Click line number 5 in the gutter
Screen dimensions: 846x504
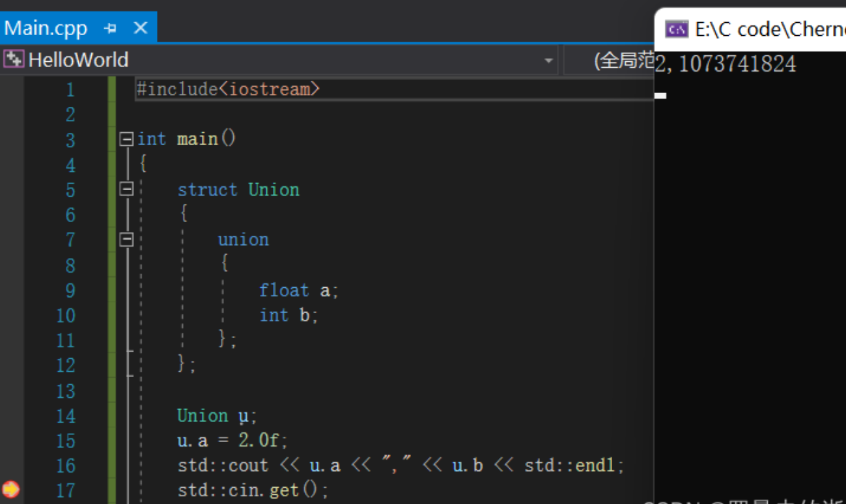[70, 190]
